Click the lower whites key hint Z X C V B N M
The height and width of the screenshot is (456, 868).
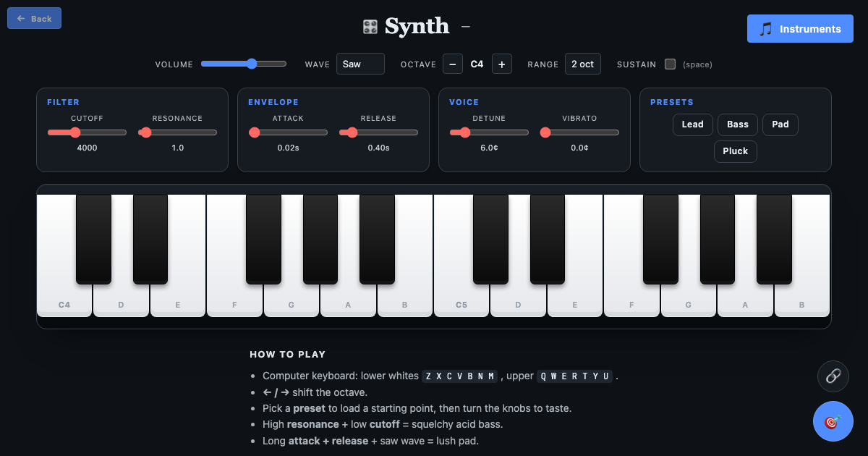[461, 376]
